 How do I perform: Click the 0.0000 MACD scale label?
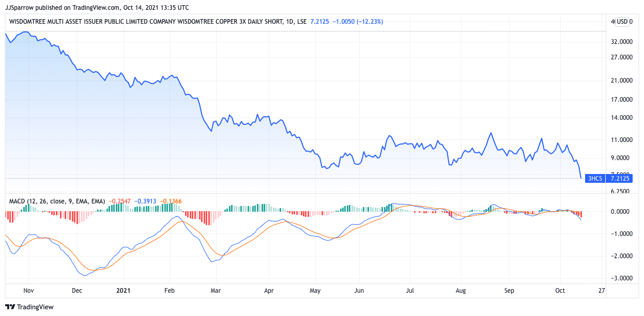pos(623,212)
